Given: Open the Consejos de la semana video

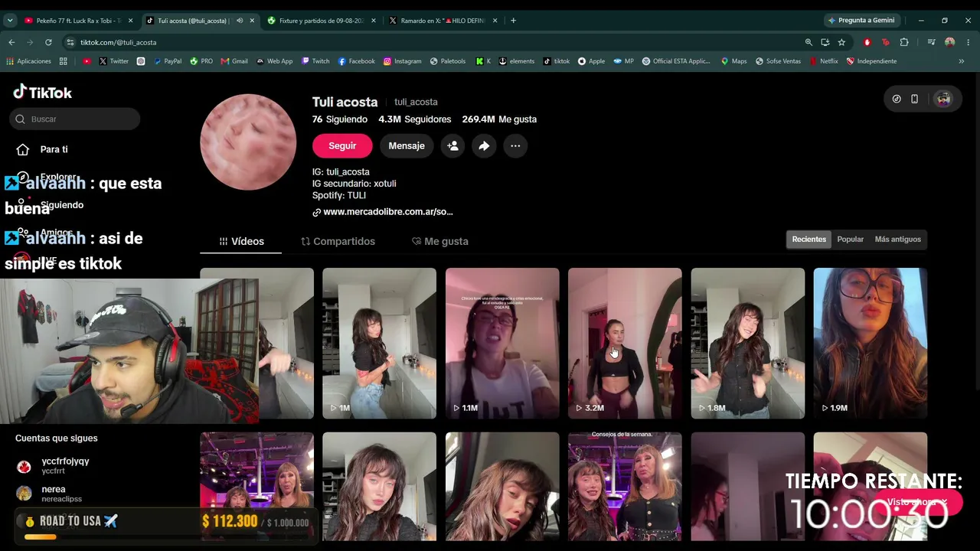Looking at the screenshot, I should tap(625, 487).
